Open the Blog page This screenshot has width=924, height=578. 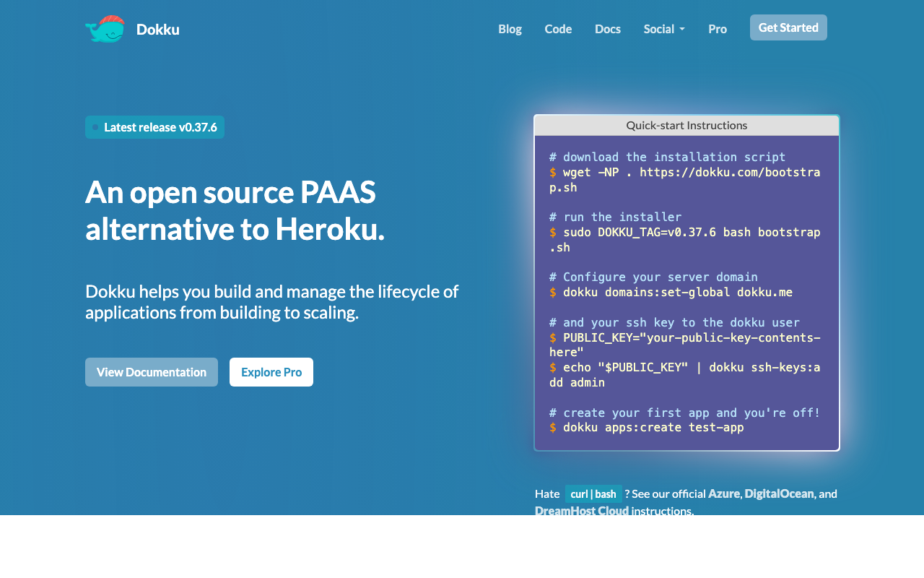(x=510, y=29)
